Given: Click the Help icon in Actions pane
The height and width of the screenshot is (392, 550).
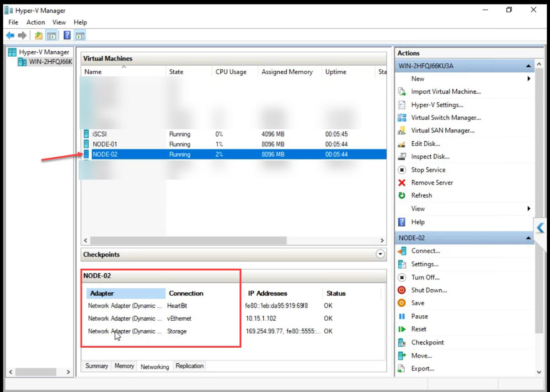Looking at the screenshot, I should point(402,222).
